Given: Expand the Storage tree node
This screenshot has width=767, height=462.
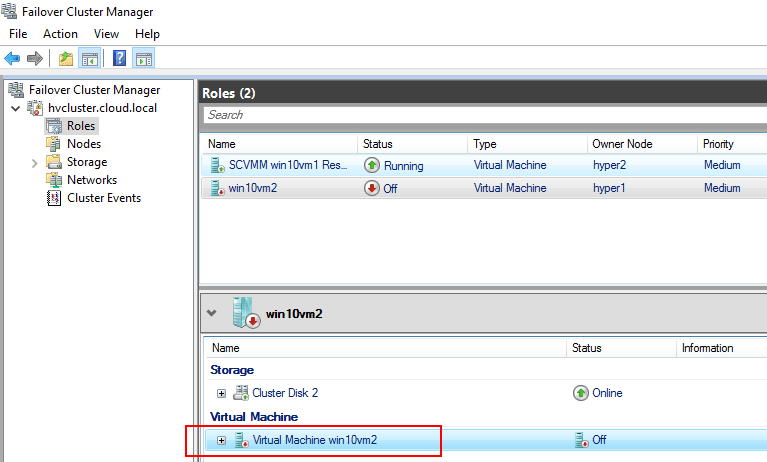Looking at the screenshot, I should tap(34, 163).
